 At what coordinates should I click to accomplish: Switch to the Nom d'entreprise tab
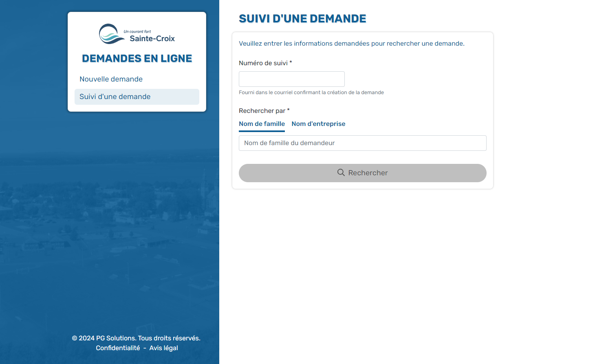318,124
